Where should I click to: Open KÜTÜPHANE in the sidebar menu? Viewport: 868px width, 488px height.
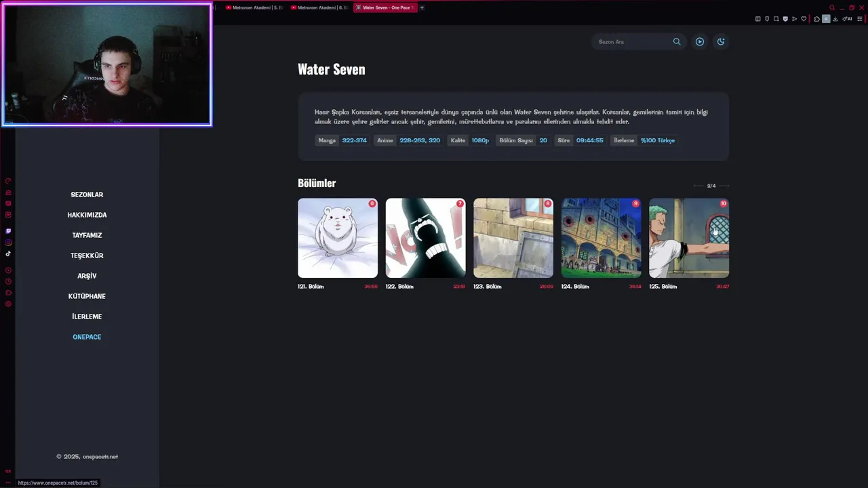tap(87, 296)
